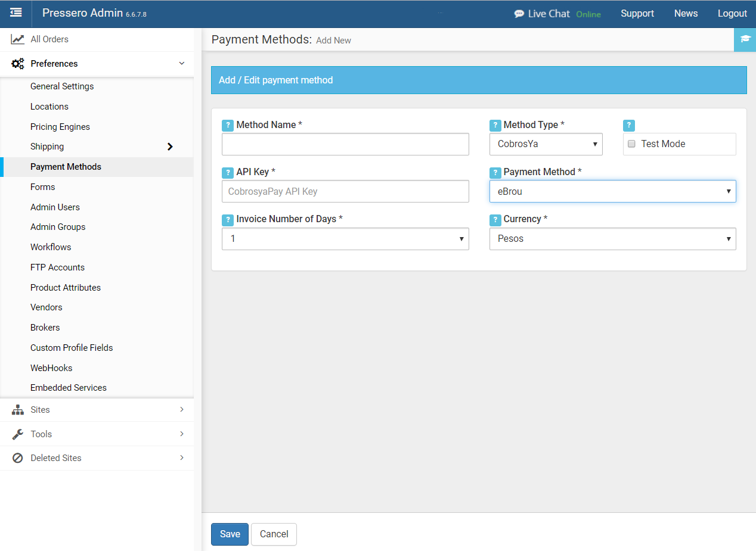Show help for Method Name field
Viewport: 756px width, 551px height.
[228, 125]
